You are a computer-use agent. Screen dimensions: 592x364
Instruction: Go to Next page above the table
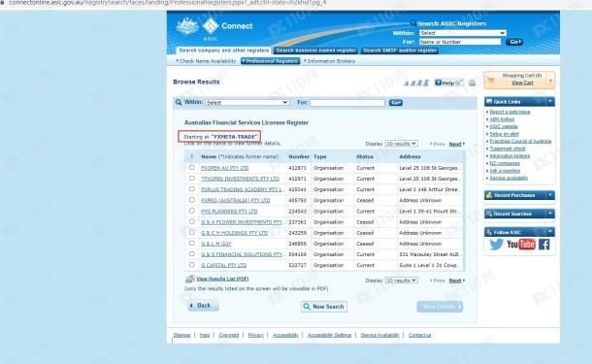pos(455,145)
